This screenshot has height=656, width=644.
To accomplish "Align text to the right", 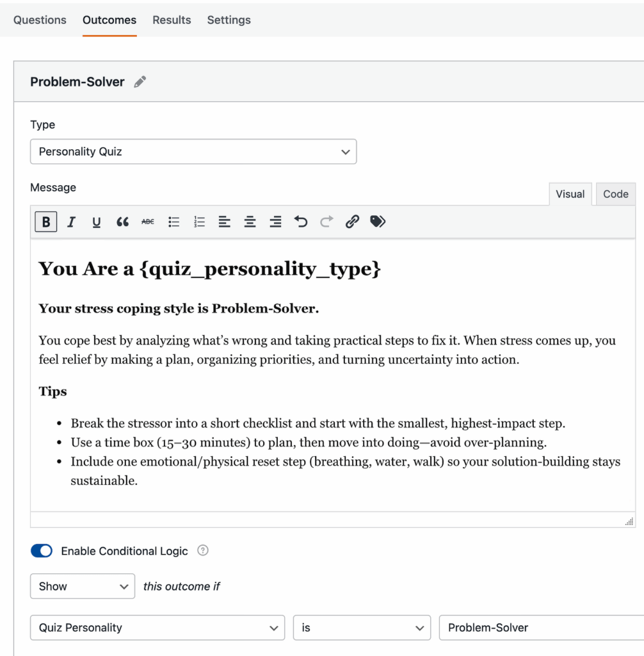I will tap(276, 222).
